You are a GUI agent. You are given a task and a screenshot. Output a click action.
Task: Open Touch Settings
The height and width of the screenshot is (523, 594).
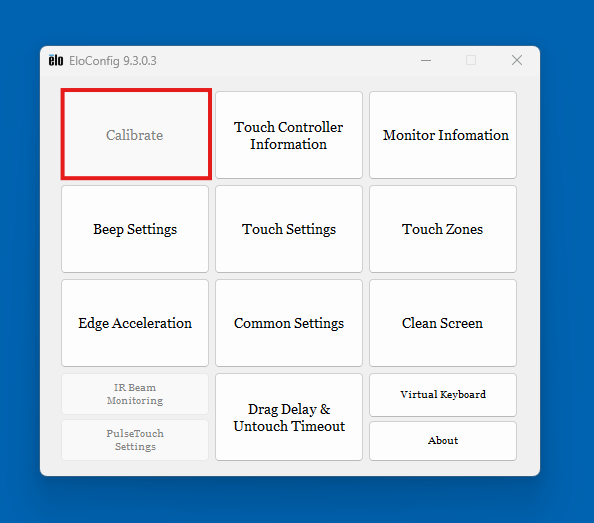(289, 229)
